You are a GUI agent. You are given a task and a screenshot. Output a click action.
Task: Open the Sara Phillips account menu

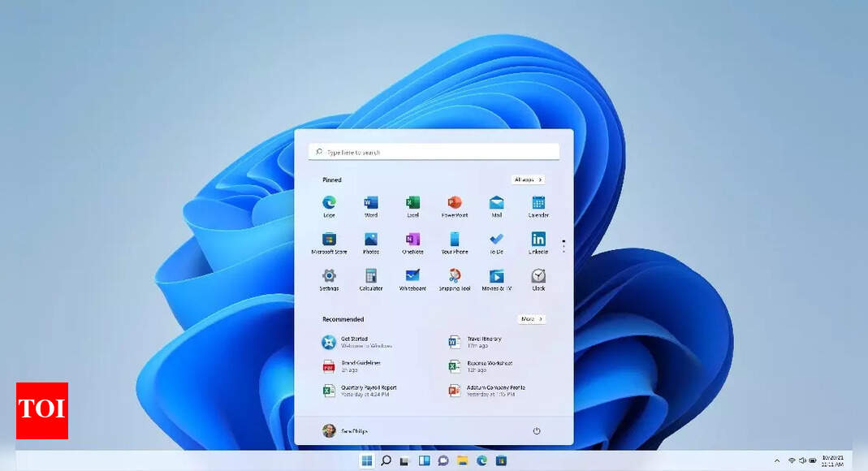pyautogui.click(x=345, y=431)
